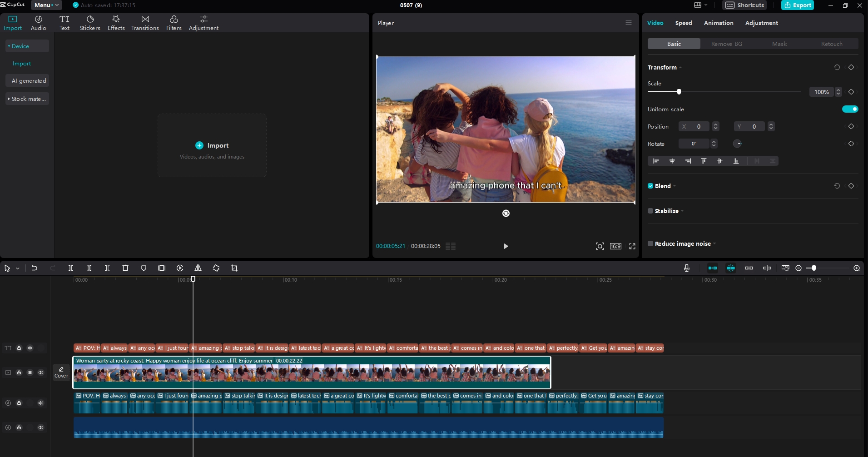Hide the text track with eye icon
The image size is (868, 457).
pyautogui.click(x=30, y=348)
